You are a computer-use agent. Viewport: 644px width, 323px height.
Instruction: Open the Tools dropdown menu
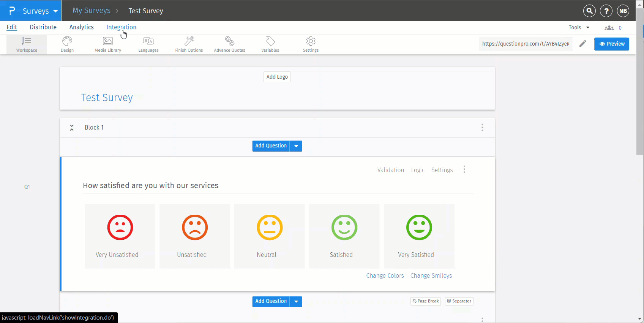tap(579, 27)
